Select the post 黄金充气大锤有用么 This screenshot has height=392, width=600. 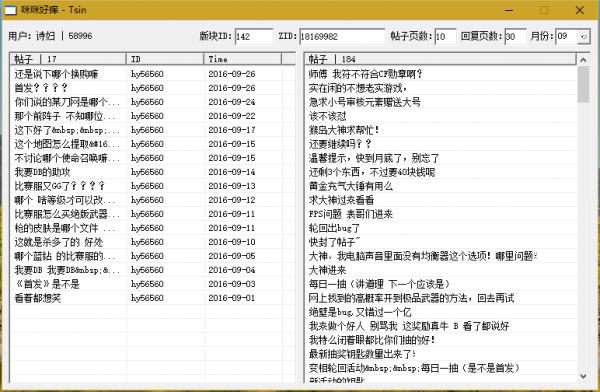351,186
